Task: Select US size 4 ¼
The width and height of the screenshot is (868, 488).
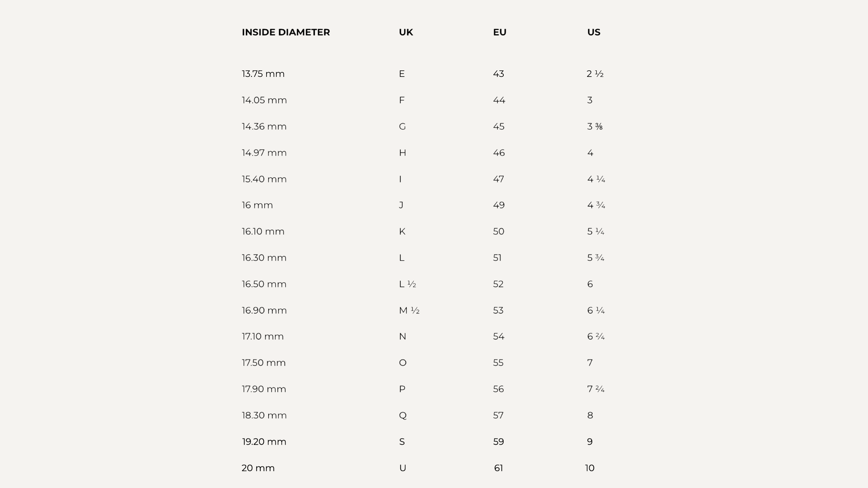Action: point(596,179)
